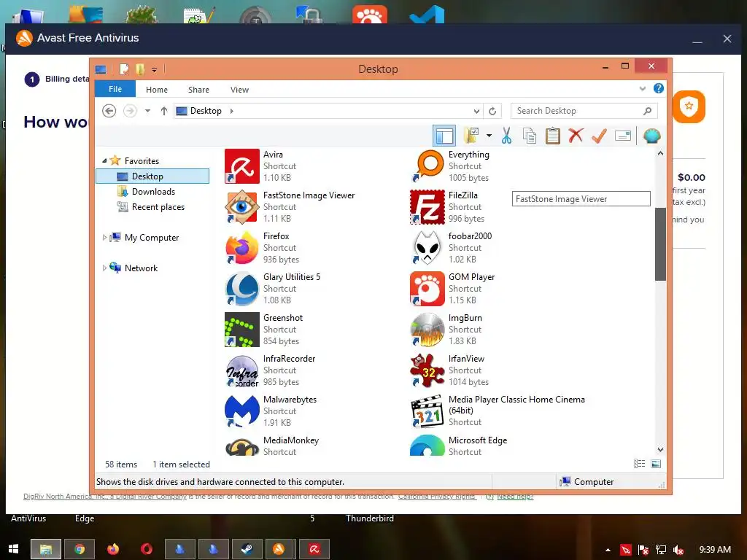
Task: Select Desktop in the Favorites tree
Action: [x=152, y=176]
